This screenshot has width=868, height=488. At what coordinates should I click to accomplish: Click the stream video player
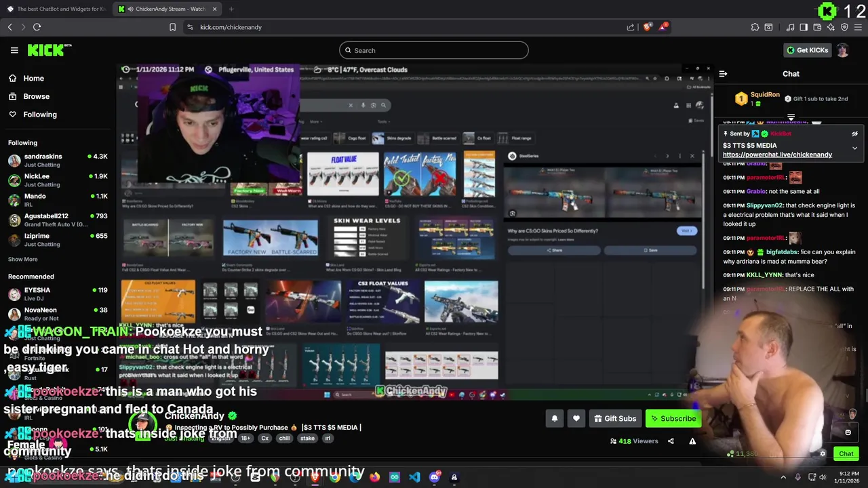tap(414, 232)
